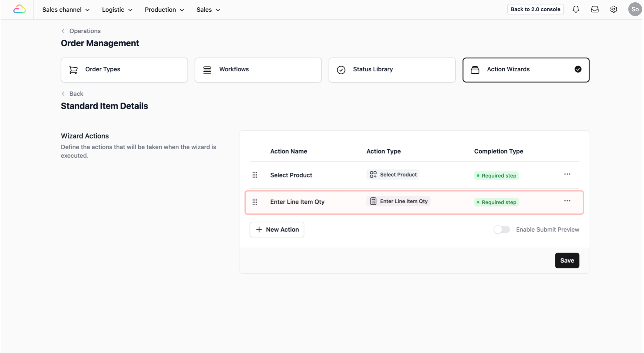Open the notifications bell
Screen dimensions: 644x353
coord(576,9)
